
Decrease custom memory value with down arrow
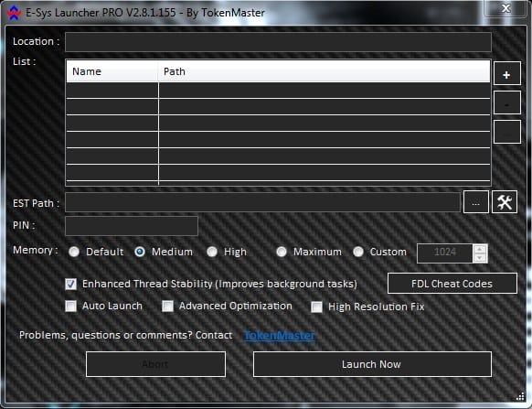(x=480, y=258)
